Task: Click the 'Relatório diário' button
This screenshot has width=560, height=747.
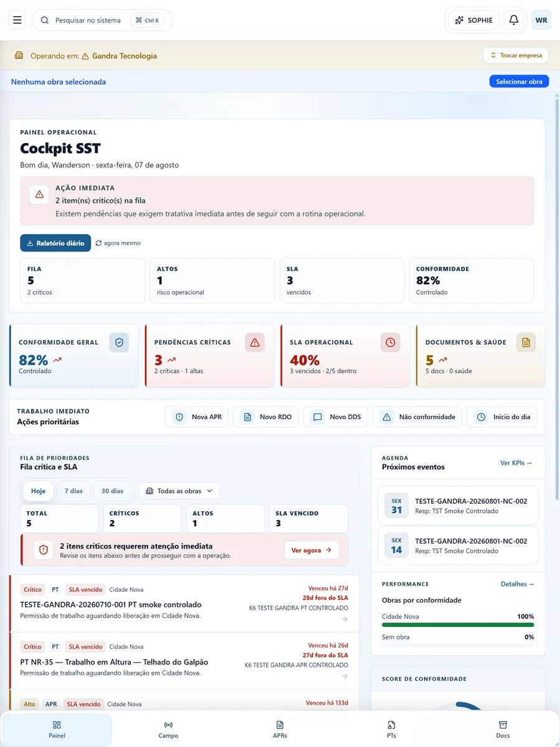Action: (x=55, y=243)
